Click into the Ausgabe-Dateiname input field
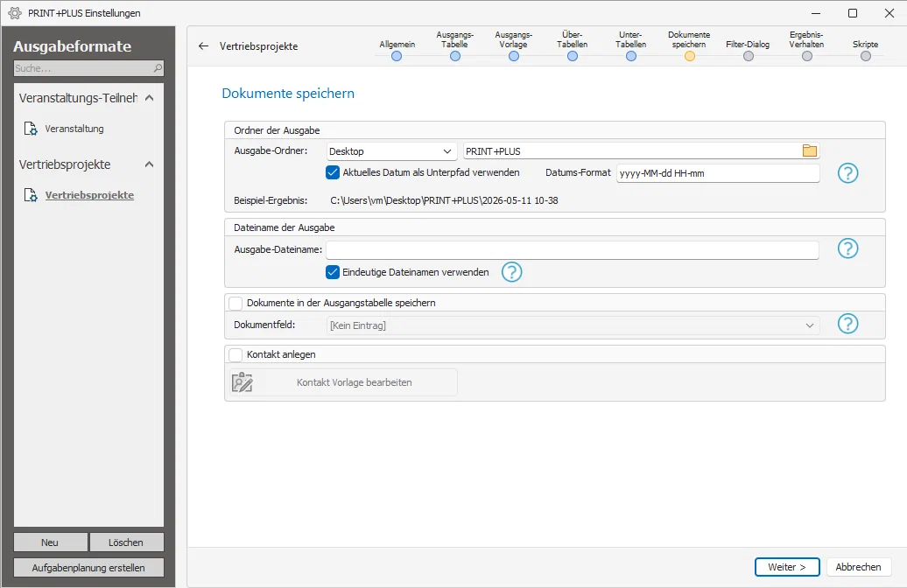 572,249
